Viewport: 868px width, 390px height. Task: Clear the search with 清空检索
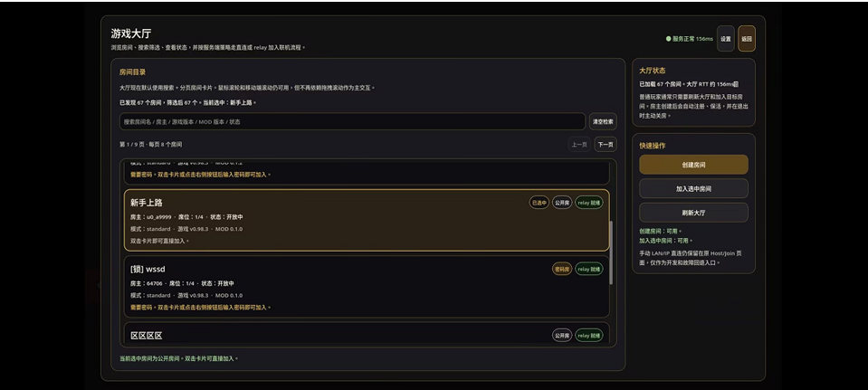[x=603, y=121]
